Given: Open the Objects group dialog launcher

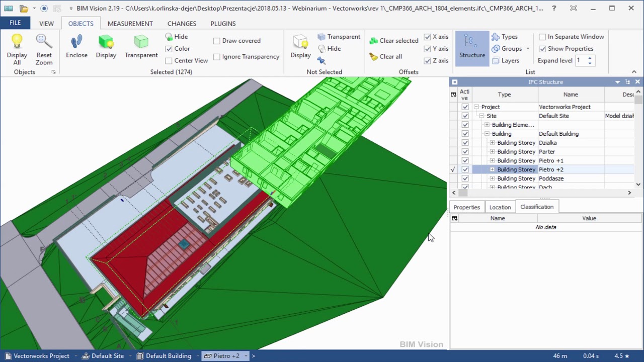Looking at the screenshot, I should (53, 72).
